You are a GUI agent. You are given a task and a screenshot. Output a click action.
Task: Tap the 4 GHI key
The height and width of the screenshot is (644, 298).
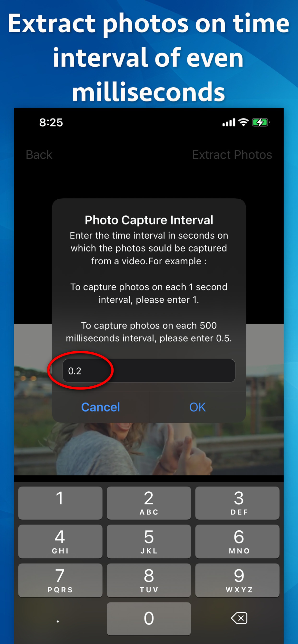click(60, 541)
